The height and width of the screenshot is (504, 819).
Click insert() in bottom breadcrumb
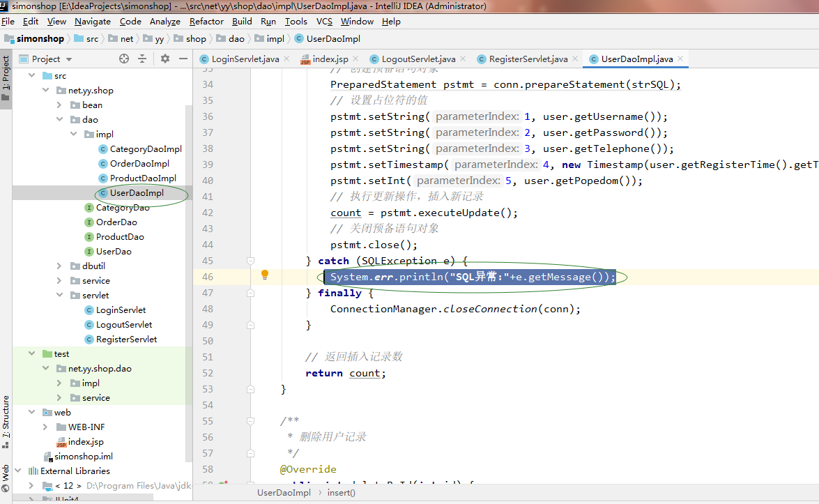point(341,493)
